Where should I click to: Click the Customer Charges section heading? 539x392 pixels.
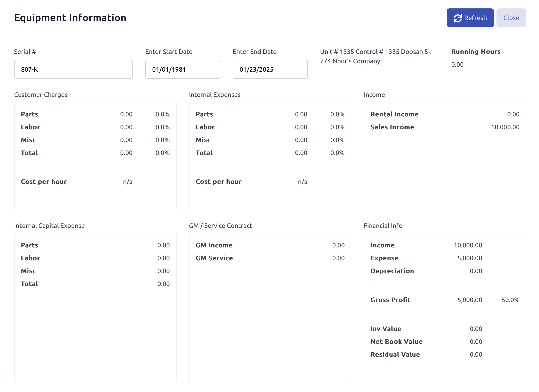click(41, 95)
